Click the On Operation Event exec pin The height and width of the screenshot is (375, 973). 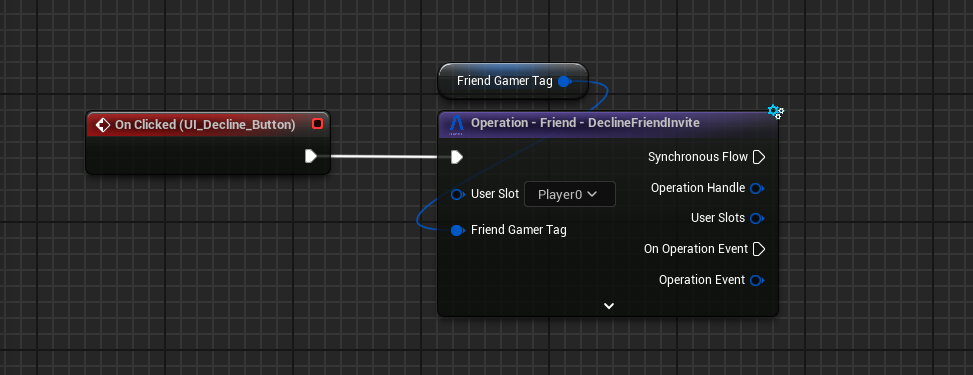758,249
